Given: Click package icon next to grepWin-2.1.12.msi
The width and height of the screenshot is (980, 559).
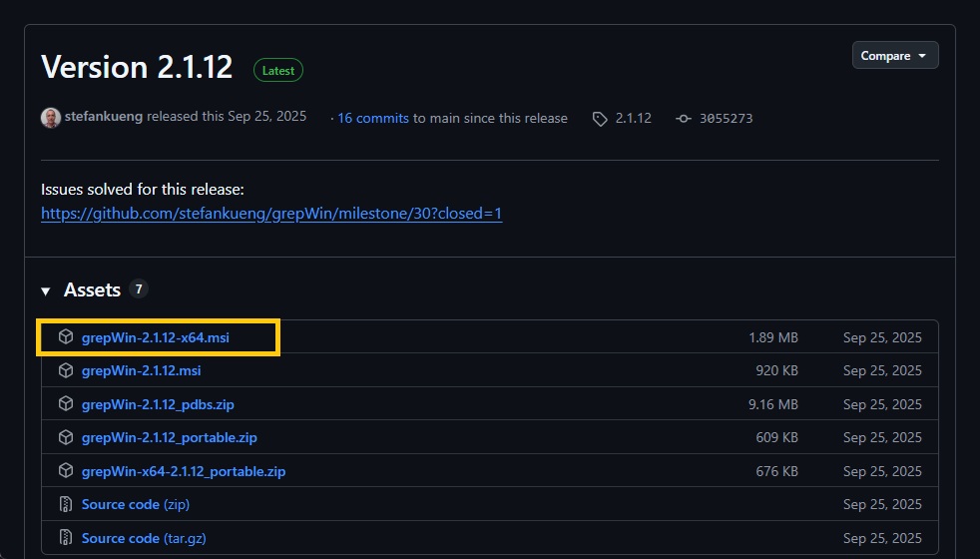Looking at the screenshot, I should click(x=66, y=370).
